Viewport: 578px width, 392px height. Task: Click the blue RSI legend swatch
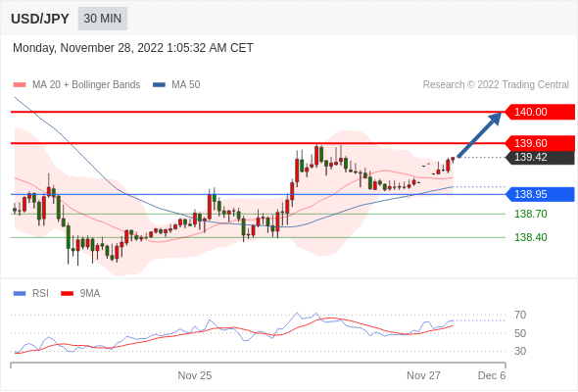(x=20, y=294)
